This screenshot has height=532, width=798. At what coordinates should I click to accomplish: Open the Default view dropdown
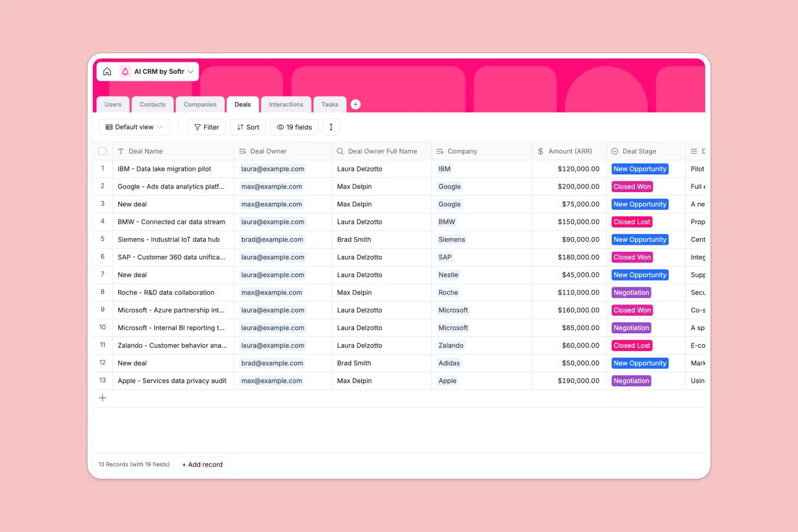tap(134, 127)
